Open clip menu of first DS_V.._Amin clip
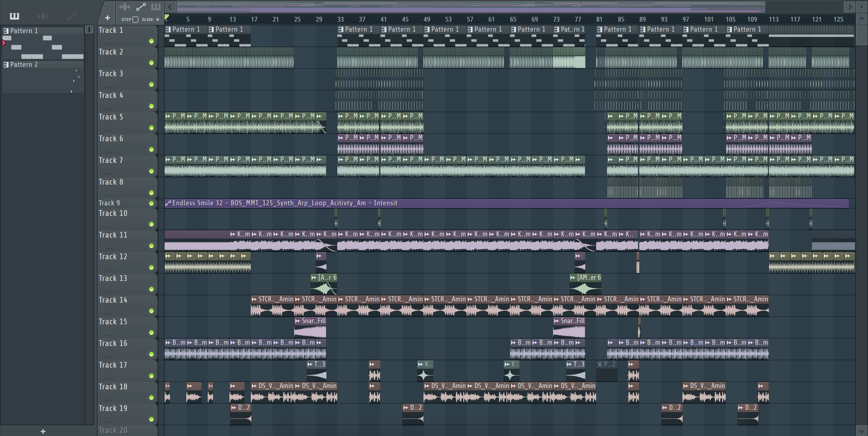 click(x=255, y=386)
